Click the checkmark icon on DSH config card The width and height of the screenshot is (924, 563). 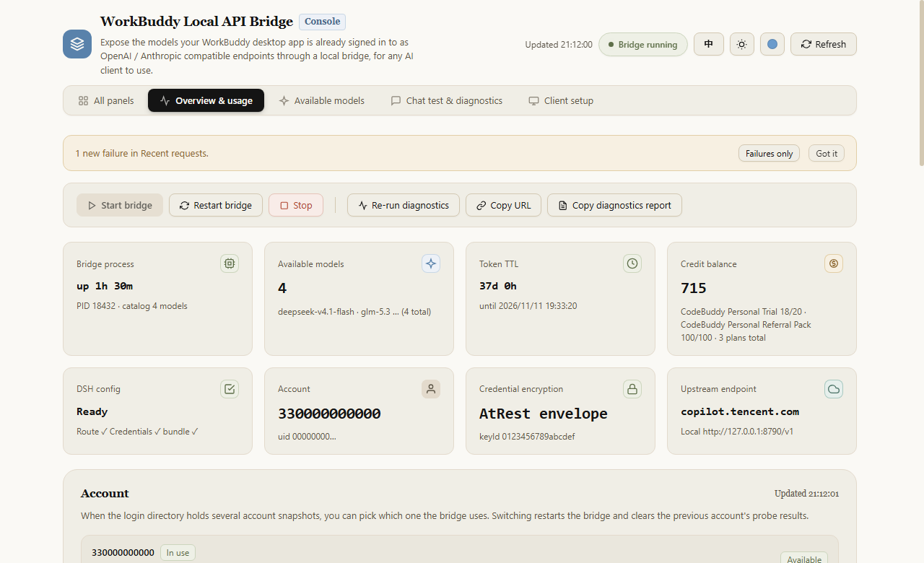pyautogui.click(x=230, y=389)
